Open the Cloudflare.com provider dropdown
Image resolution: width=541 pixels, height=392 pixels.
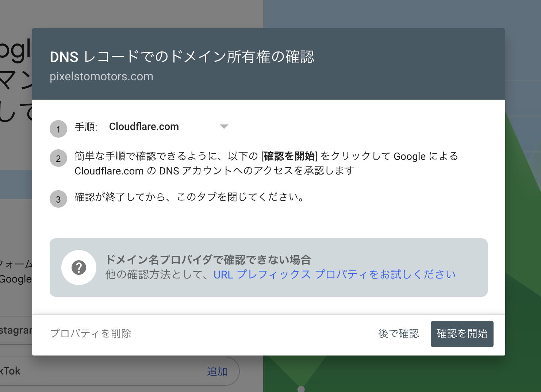[x=169, y=127]
